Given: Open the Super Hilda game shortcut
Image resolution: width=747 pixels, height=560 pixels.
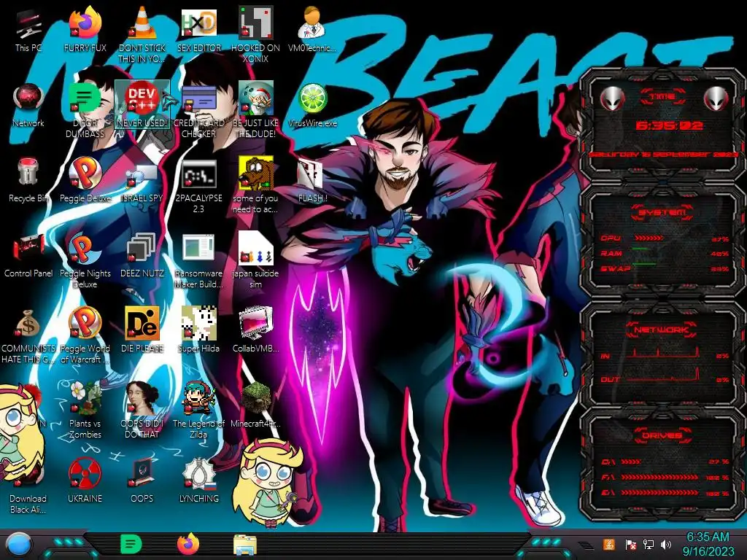Looking at the screenshot, I should tap(198, 330).
